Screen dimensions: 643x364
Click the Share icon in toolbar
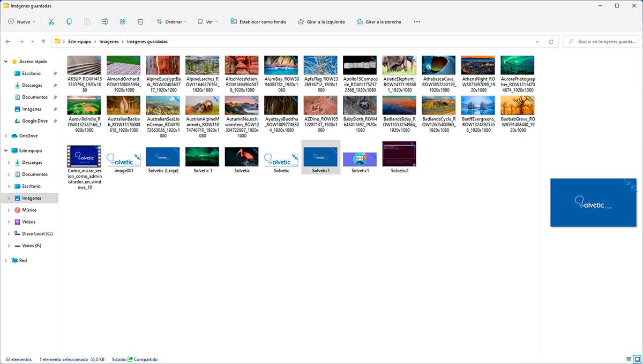123,22
